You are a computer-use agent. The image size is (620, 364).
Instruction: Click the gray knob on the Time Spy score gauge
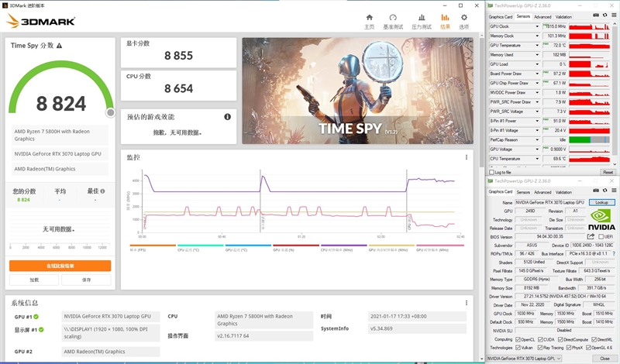point(110,112)
